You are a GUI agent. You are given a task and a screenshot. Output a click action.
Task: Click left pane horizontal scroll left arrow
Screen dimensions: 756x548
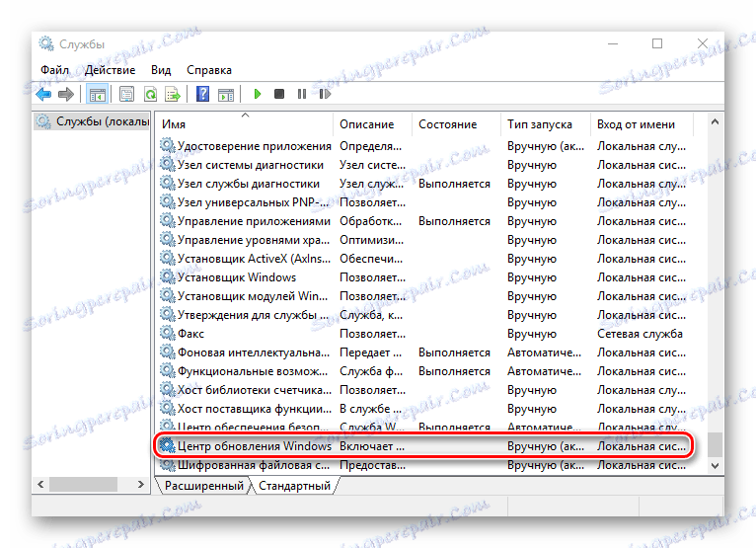point(40,484)
